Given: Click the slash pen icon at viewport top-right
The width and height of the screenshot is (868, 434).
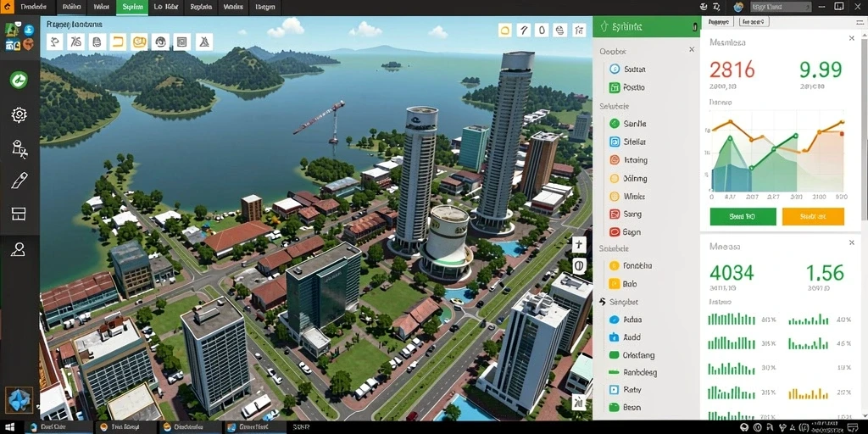Looking at the screenshot, I should point(524,31).
